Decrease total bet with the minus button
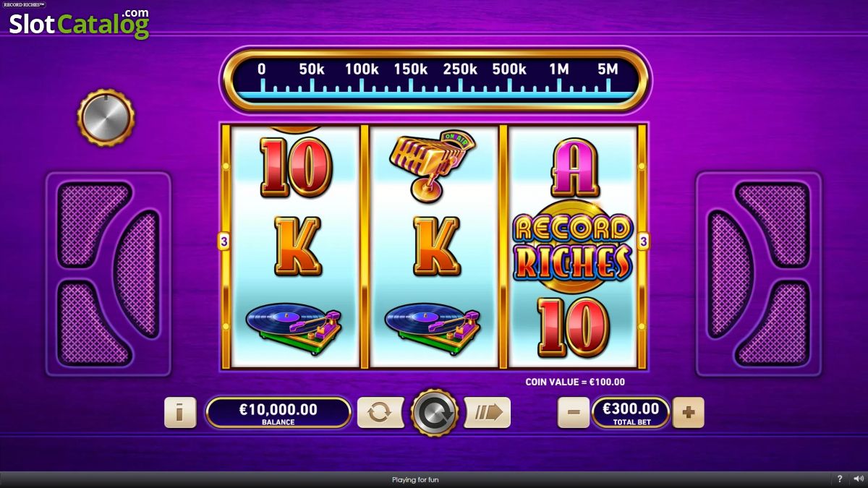The image size is (868, 488). [574, 413]
